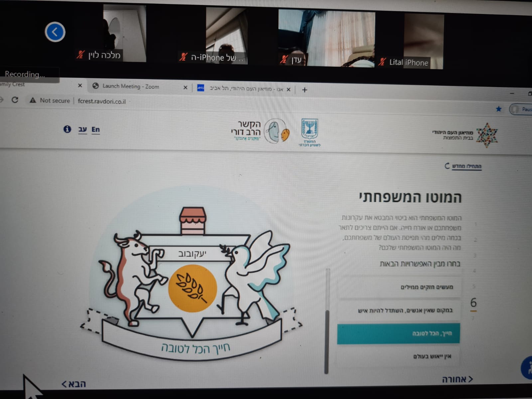Switch language to En
Image resolution: width=532 pixels, height=399 pixels.
[96, 130]
